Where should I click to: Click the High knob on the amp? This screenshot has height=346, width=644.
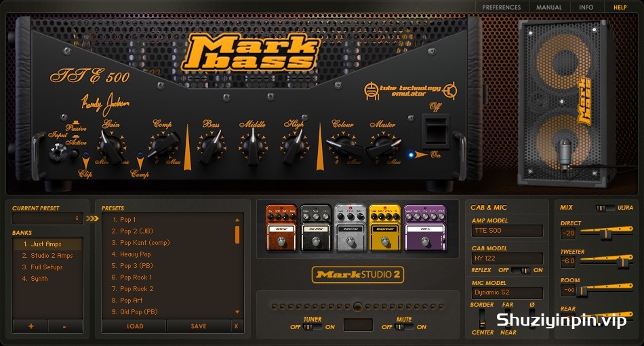294,146
